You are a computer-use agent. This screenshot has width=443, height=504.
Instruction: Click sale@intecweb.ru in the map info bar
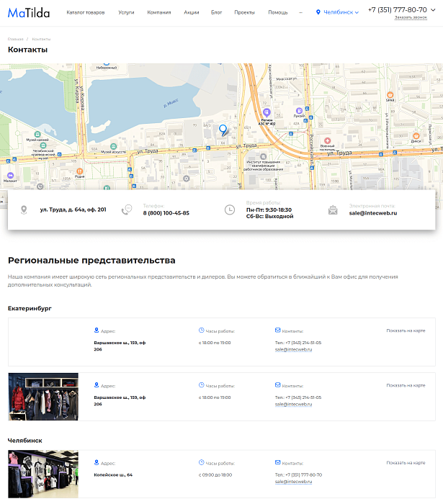click(x=373, y=213)
